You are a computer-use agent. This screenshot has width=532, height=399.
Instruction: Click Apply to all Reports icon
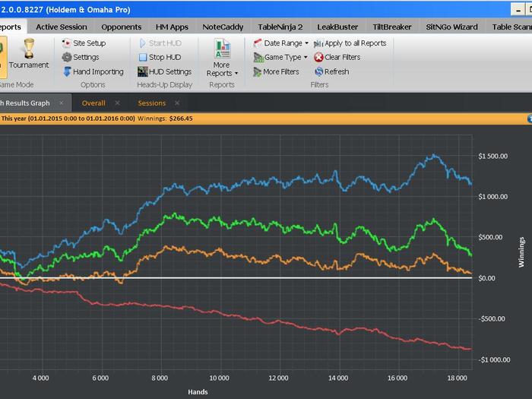click(x=318, y=43)
